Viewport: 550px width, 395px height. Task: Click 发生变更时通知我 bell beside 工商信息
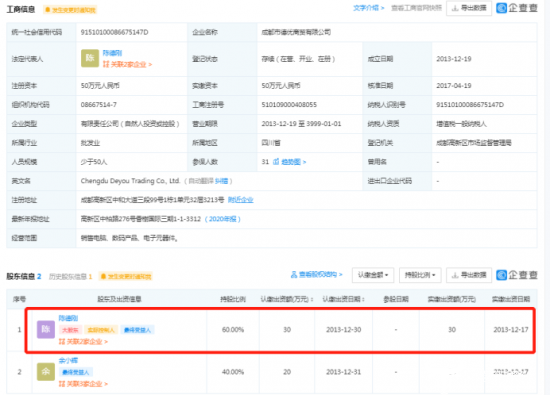pos(70,10)
